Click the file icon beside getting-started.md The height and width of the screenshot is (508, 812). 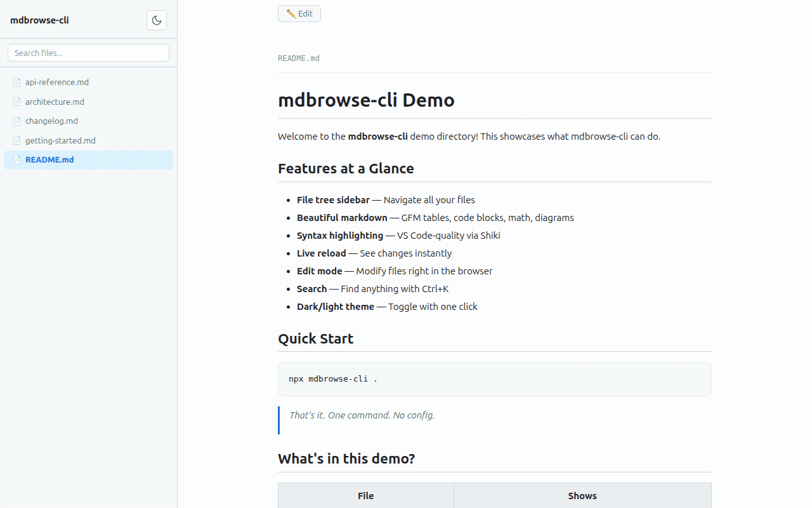17,140
